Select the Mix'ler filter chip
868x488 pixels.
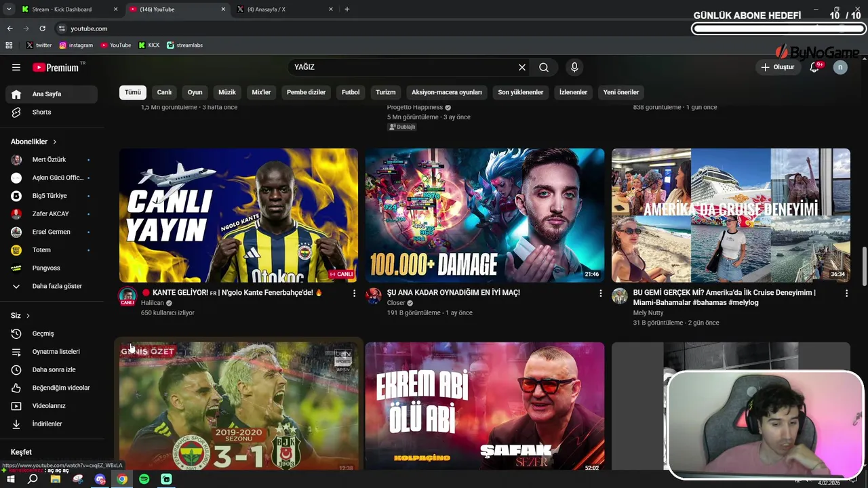(261, 92)
